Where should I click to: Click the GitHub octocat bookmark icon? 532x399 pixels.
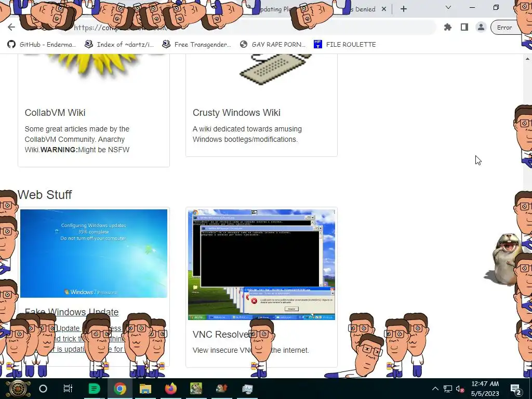click(11, 45)
